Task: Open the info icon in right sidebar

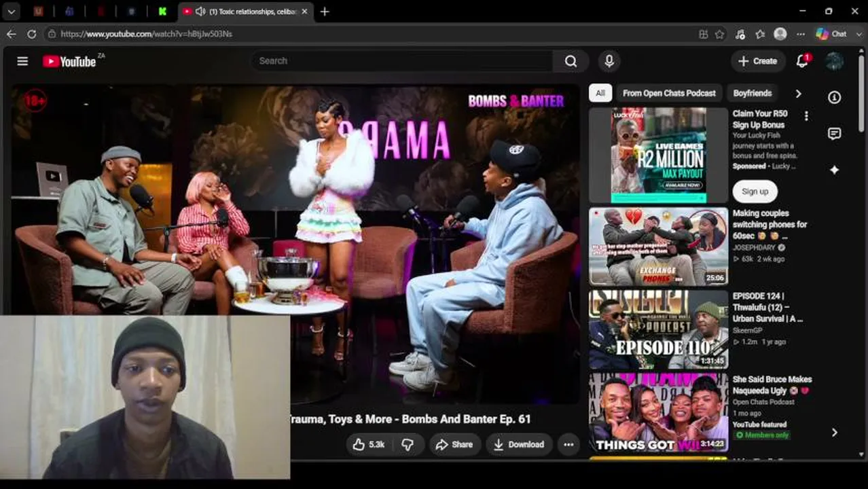Action: pyautogui.click(x=834, y=97)
